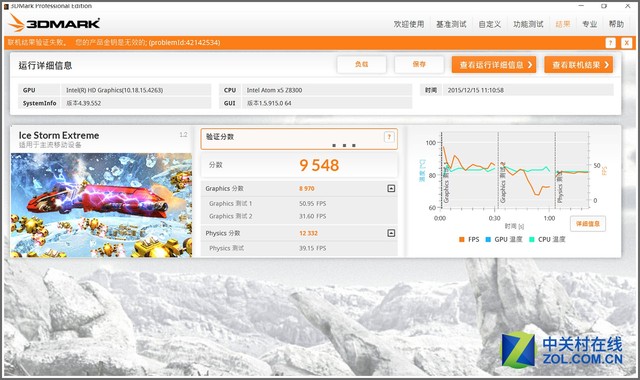This screenshot has height=380, width=640.
Task: Select GPU value Intel(R) HD Graphics text
Action: click(x=114, y=90)
